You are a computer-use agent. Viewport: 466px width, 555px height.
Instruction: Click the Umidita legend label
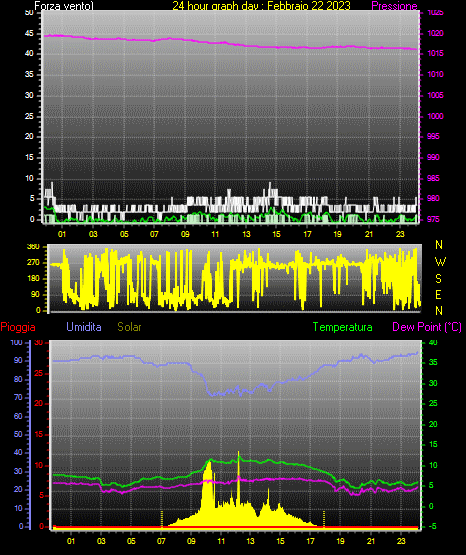pyautogui.click(x=84, y=327)
